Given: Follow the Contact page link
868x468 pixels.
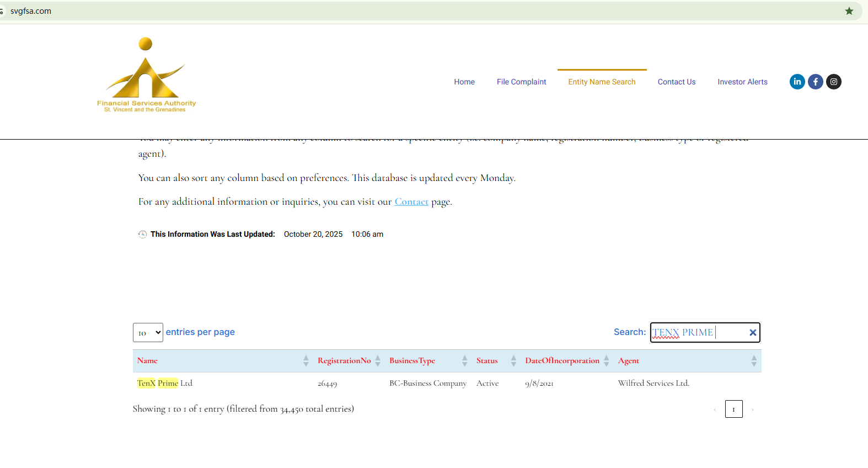Looking at the screenshot, I should click(411, 202).
